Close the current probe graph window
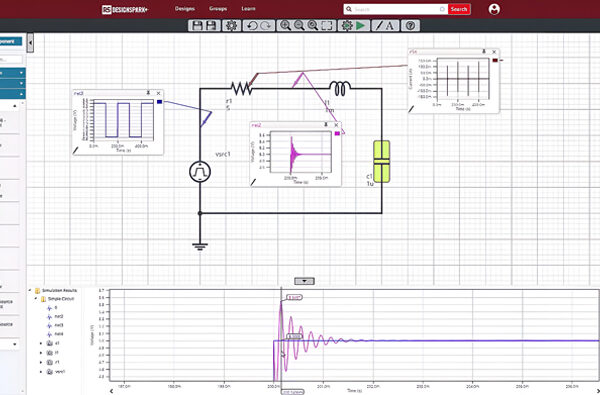Screen dimensions: 600x395 (494, 52)
